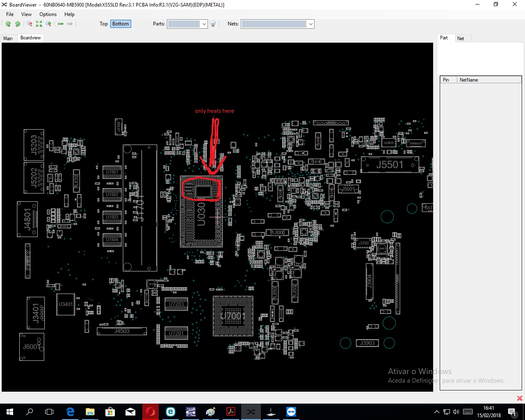Click the green back arrow icon
Screen dimensions: 525x420
[60, 24]
